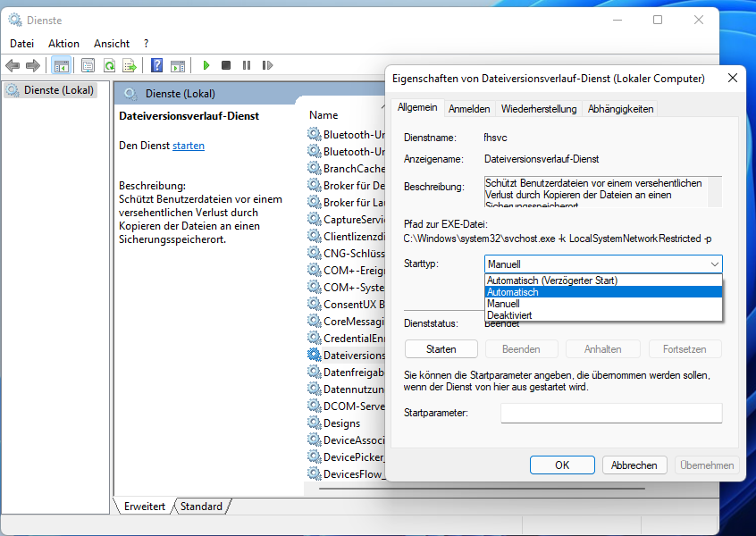The height and width of the screenshot is (536, 756).
Task: Click the green Start service icon
Action: pos(206,65)
